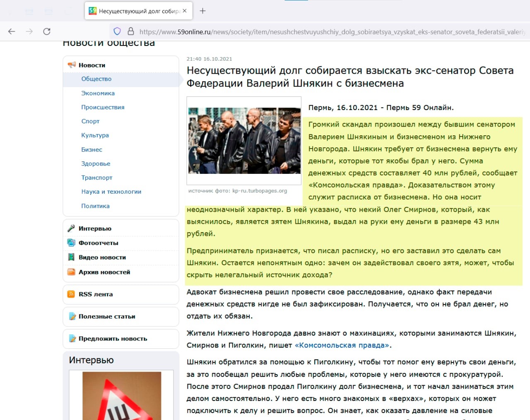Click Предложить новость button
The image size is (530, 420).
[113, 339]
